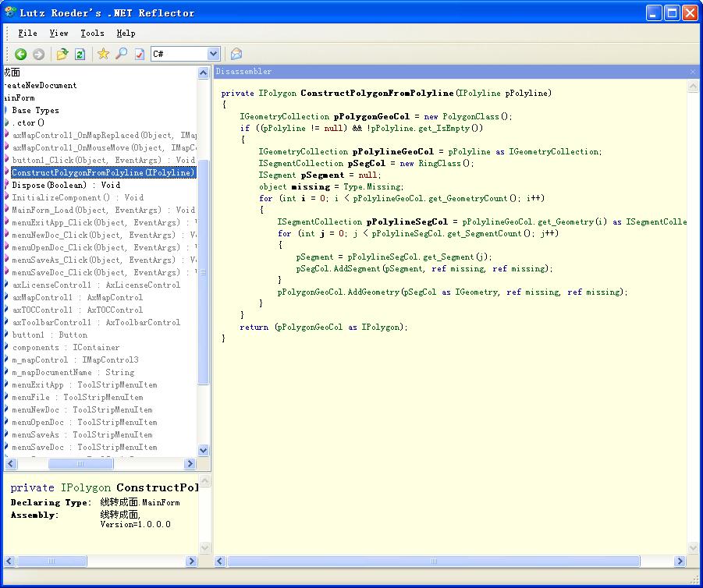Viewport: 703px width, 588px height.
Task: Select menuOpenDoc : ToolStripMenuItem field
Action: [84, 423]
